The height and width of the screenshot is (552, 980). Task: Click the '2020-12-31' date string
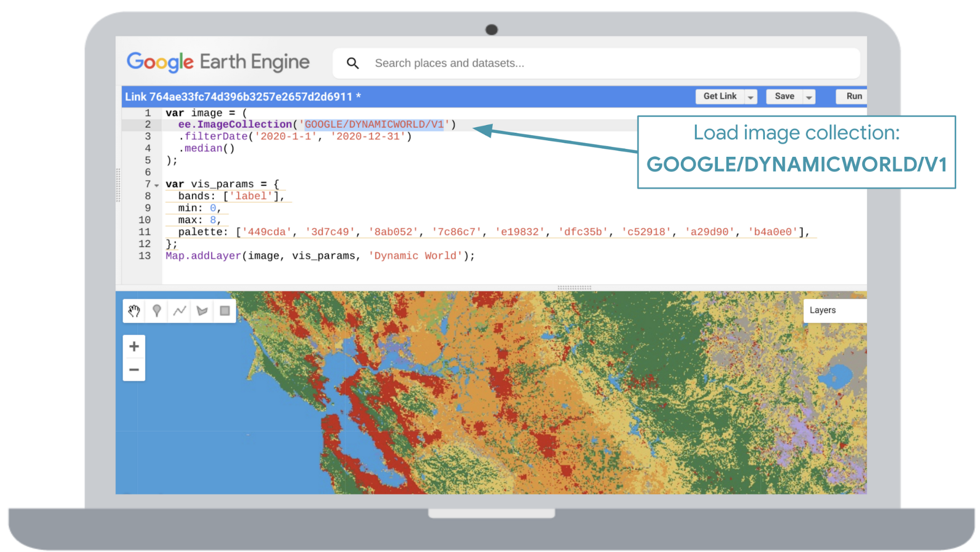coord(367,137)
